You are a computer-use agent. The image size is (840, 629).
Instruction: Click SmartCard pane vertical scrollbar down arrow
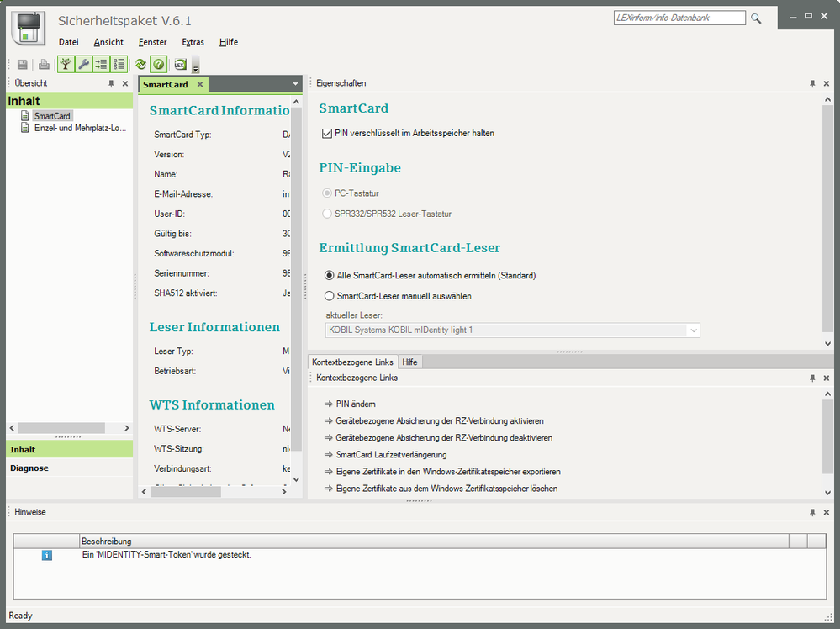296,480
